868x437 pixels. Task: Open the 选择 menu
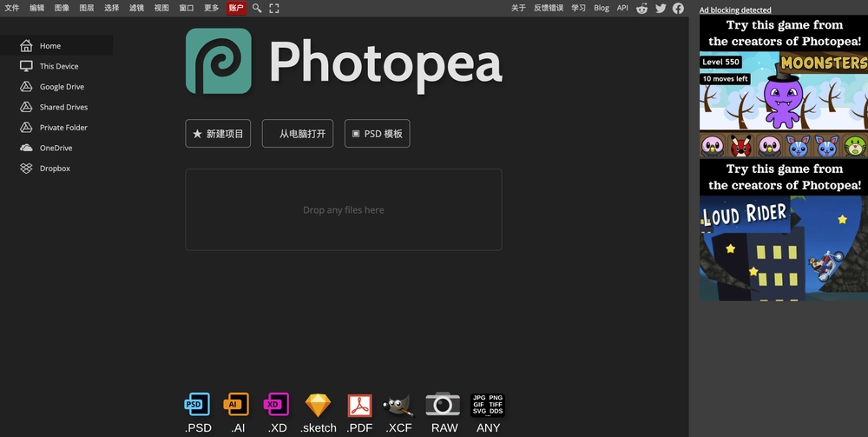click(112, 8)
